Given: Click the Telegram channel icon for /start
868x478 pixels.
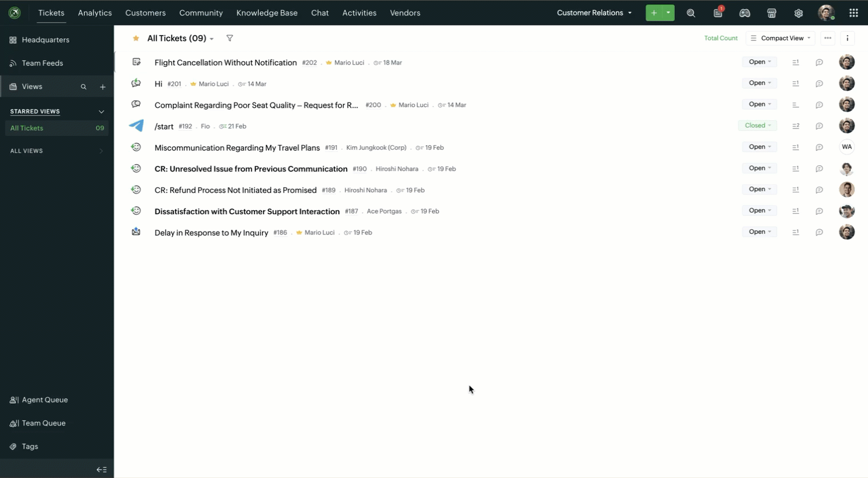Looking at the screenshot, I should (136, 126).
